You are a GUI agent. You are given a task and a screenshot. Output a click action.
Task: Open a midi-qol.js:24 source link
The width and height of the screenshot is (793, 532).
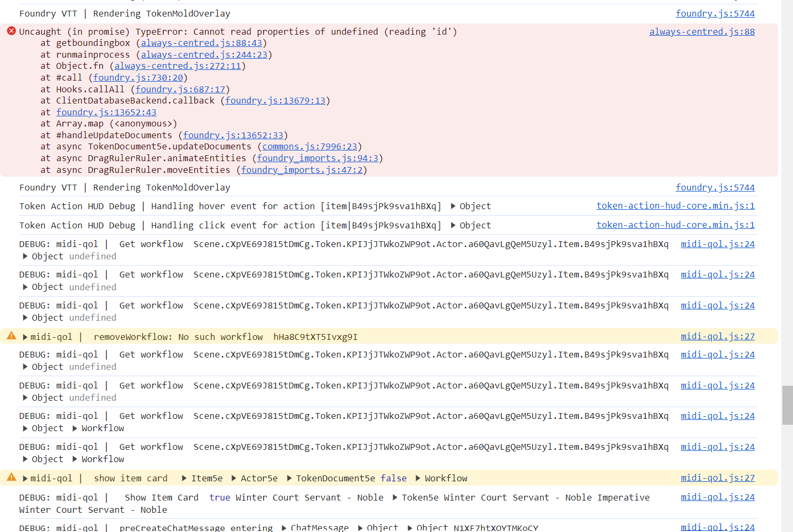pos(717,244)
